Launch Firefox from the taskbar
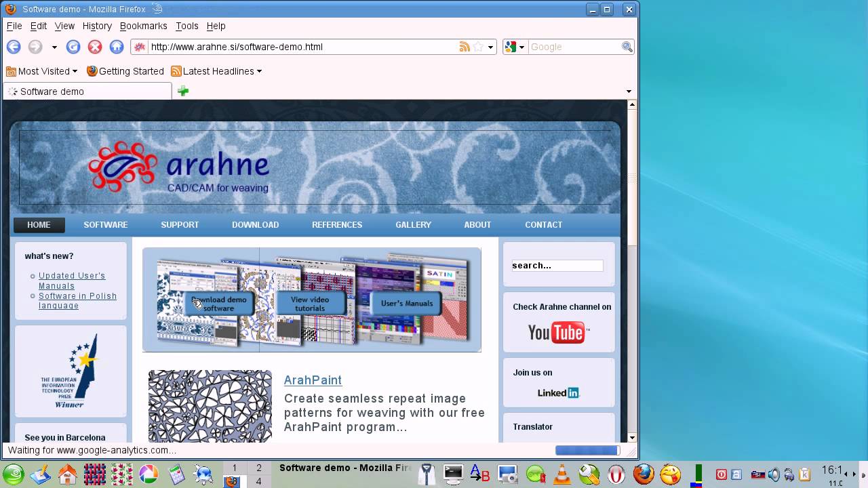Screen dimensions: 868x488 pyautogui.click(x=644, y=474)
